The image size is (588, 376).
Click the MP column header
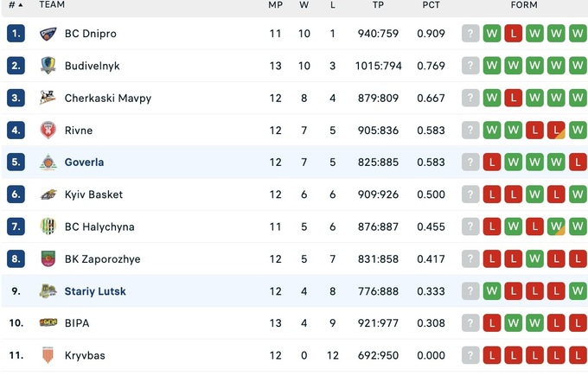click(275, 5)
